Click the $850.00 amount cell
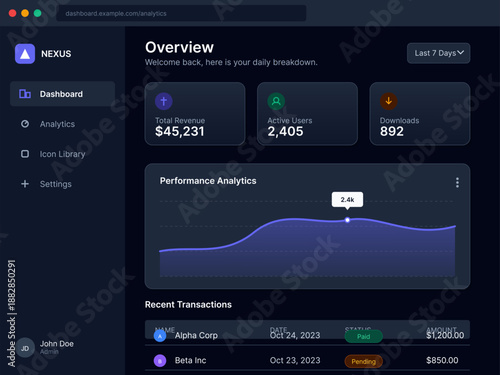This screenshot has height=375, width=500. coord(442,360)
